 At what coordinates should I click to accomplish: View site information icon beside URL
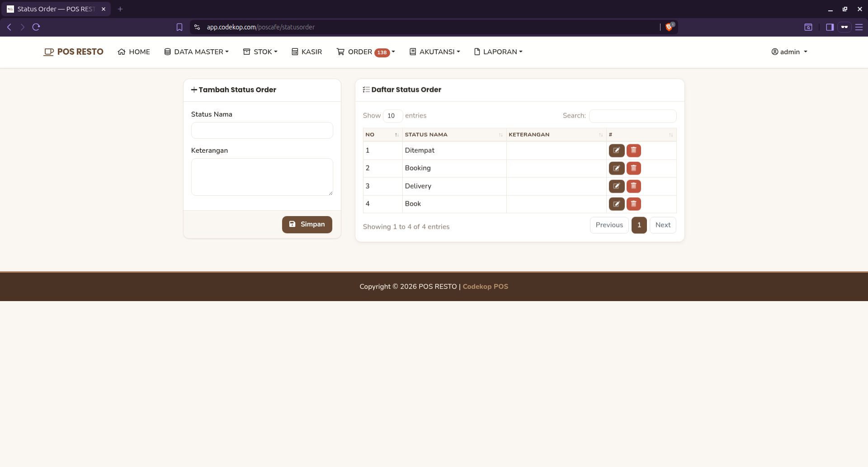pyautogui.click(x=197, y=27)
